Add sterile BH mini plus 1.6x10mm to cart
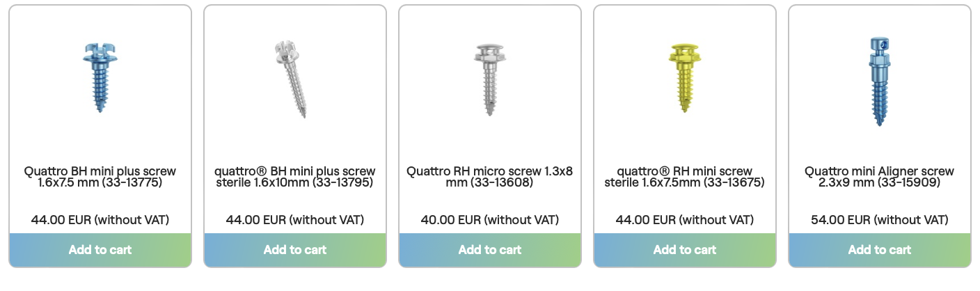Screen dimensions: 980x291 [x=295, y=250]
